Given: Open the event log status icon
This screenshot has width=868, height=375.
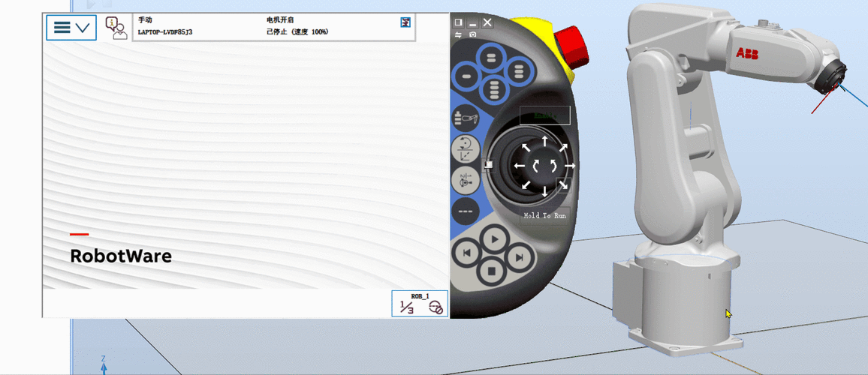Looking at the screenshot, I should click(x=406, y=22).
